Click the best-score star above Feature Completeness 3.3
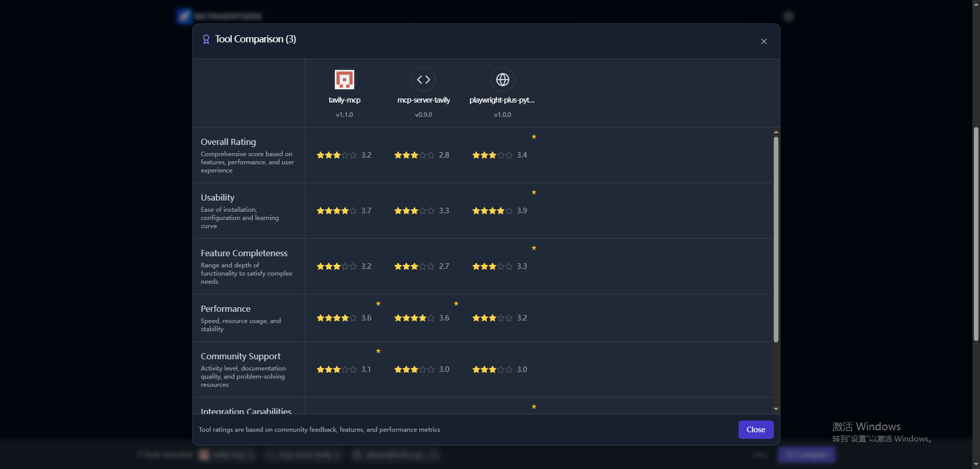 click(x=534, y=248)
